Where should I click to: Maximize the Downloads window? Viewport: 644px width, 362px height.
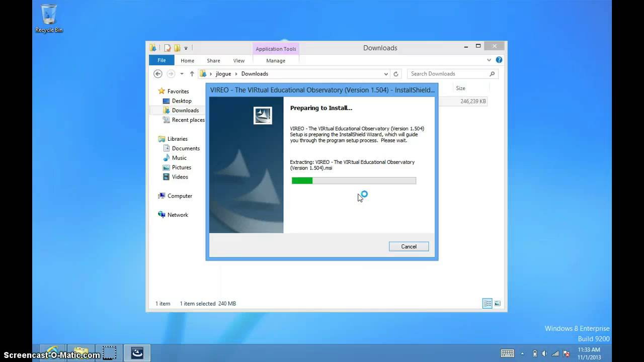[x=478, y=46]
